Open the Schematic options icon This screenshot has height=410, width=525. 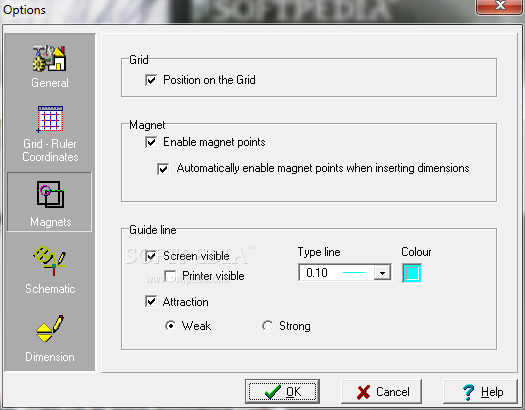tap(50, 261)
